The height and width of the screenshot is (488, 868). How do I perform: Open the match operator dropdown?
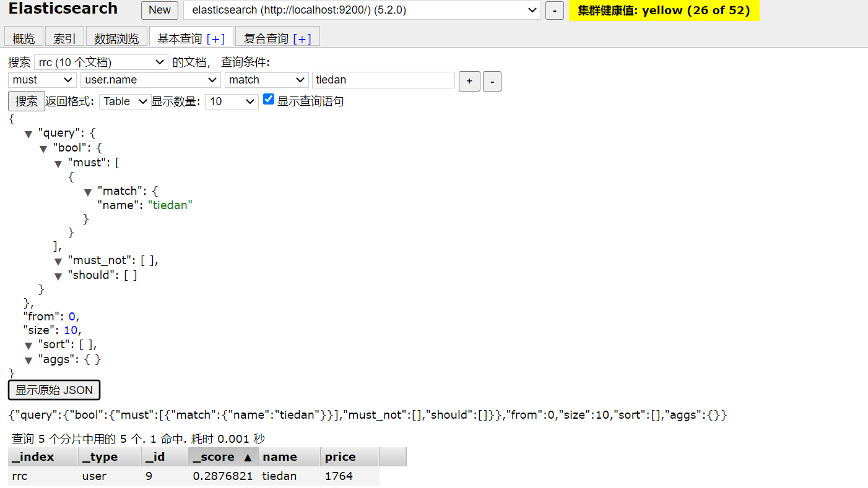[x=266, y=80]
